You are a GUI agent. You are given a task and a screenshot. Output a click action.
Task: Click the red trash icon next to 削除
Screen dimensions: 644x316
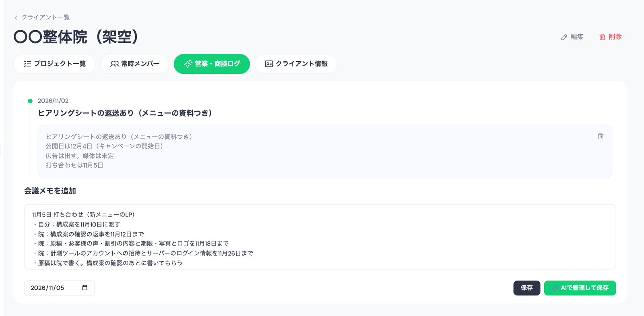(x=602, y=37)
